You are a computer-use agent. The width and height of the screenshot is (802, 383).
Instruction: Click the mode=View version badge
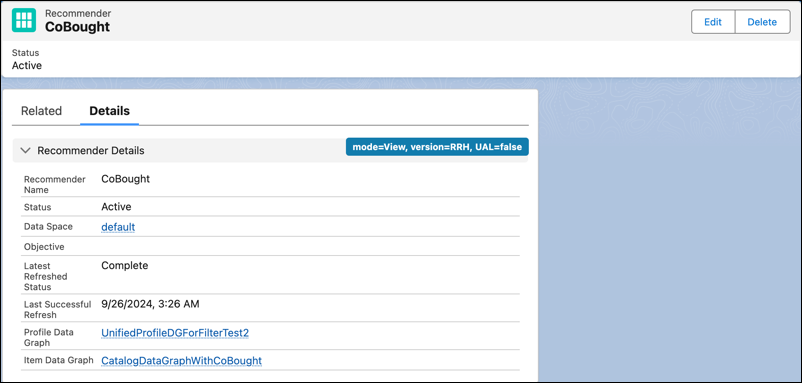click(437, 147)
